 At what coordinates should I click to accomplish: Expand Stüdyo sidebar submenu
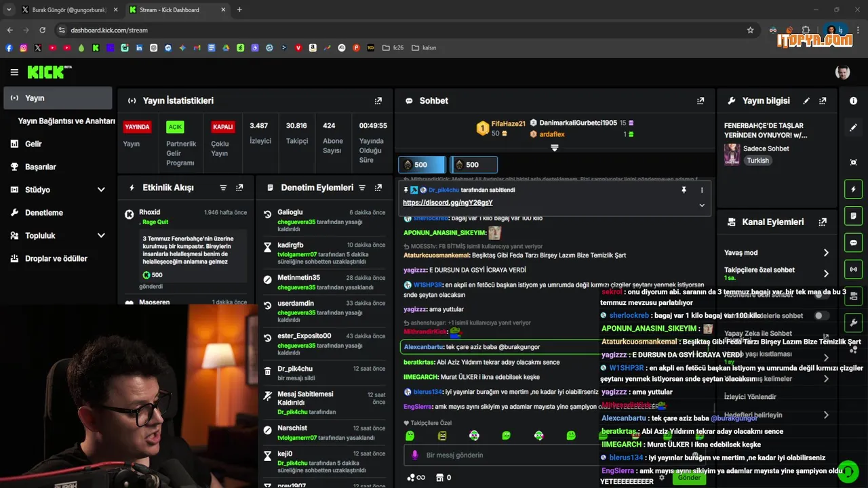coord(101,190)
